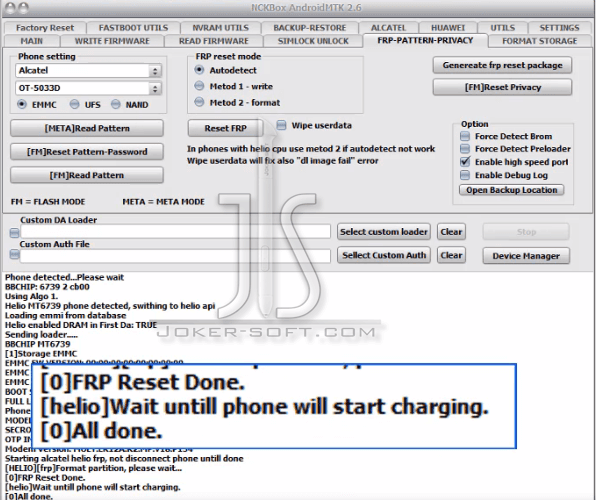Image resolution: width=596 pixels, height=500 pixels.
Task: Switch to BACKUP-RESTORE tab
Action: pyautogui.click(x=309, y=28)
